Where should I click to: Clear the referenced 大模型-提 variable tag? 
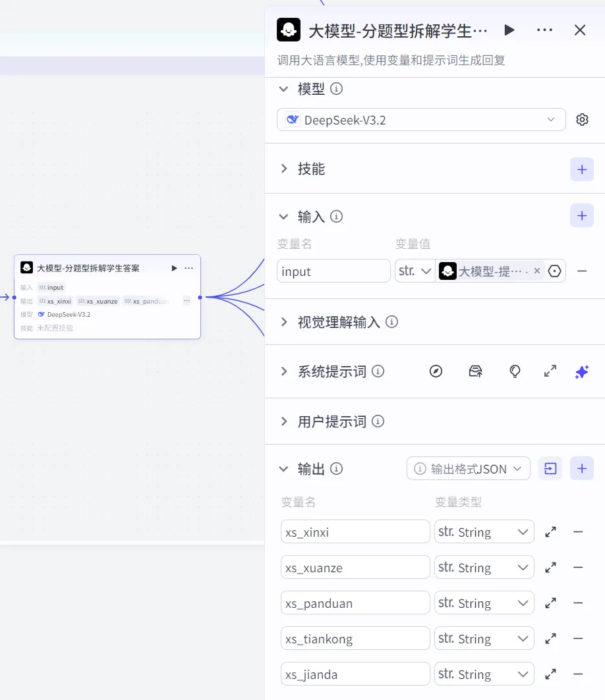pyautogui.click(x=537, y=271)
